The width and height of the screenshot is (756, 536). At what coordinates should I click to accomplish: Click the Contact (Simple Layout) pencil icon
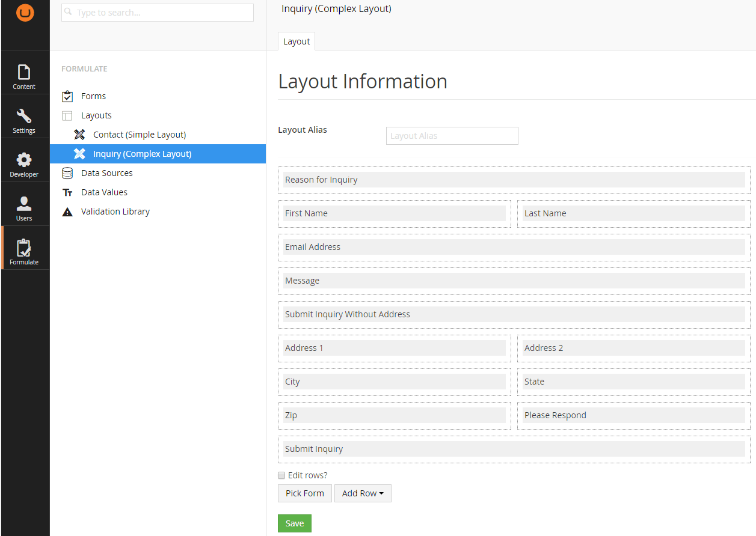[79, 135]
